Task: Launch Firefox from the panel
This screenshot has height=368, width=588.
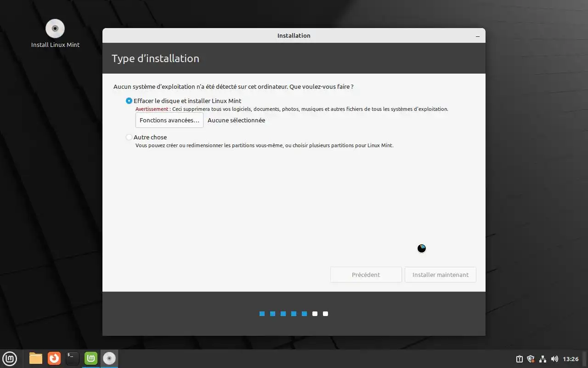Action: [x=54, y=358]
